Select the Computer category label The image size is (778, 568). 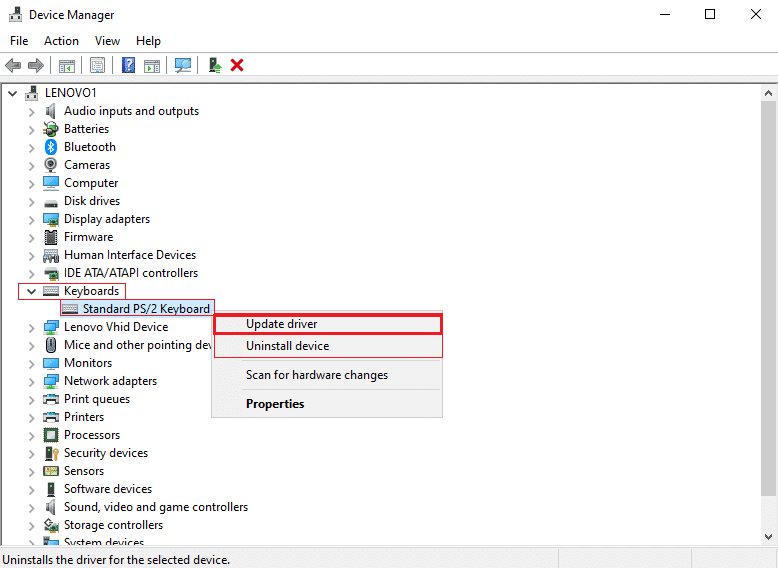91,183
